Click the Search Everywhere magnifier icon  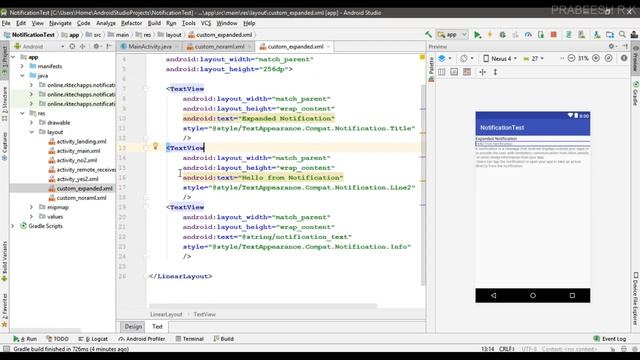[622, 35]
